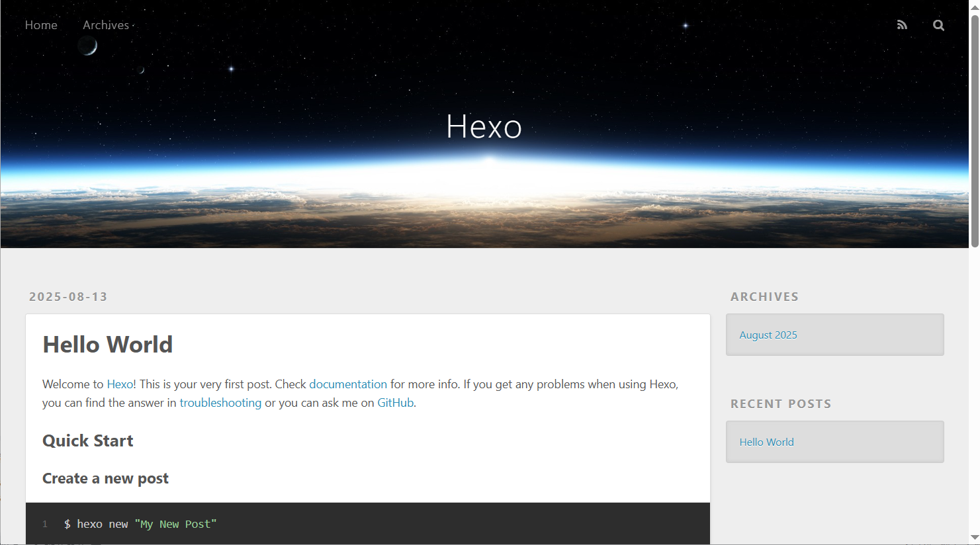Open the RSS feed icon
This screenshot has height=545, width=980.
902,25
